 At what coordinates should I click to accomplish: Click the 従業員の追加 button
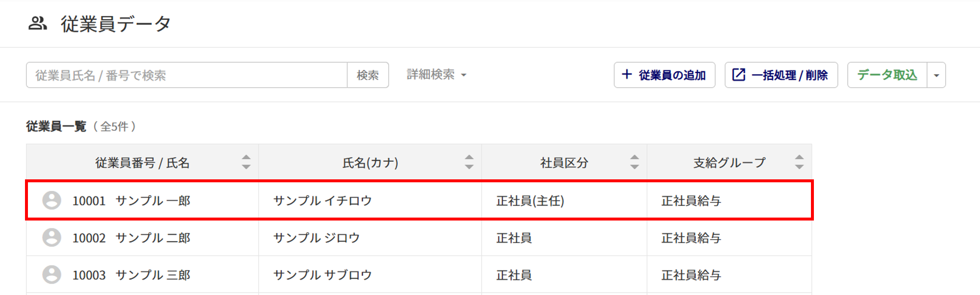click(664, 75)
